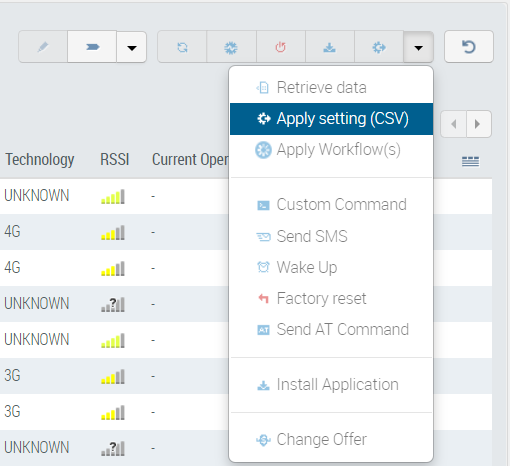Go to previous page arrow
The image size is (510, 466).
[454, 124]
